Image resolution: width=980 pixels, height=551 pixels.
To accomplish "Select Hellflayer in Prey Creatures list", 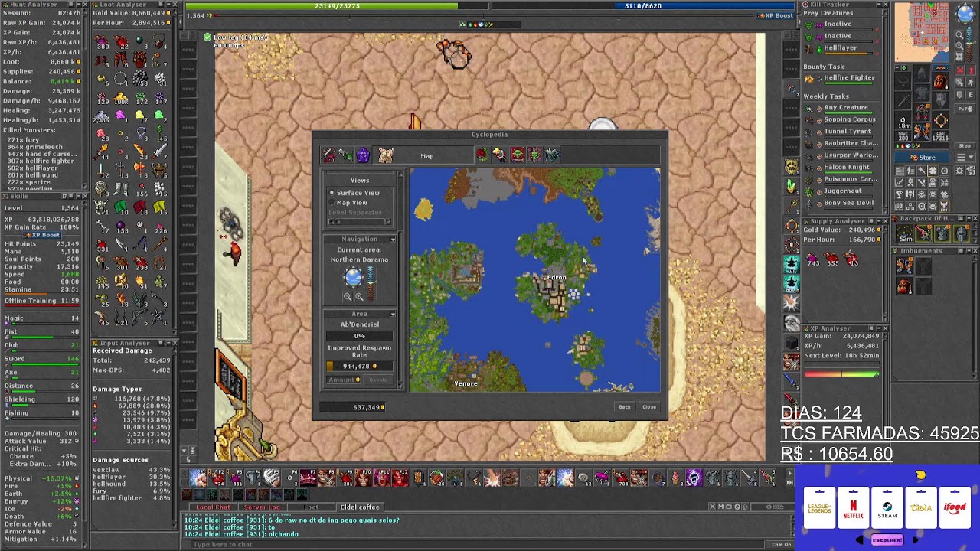I will [x=840, y=47].
